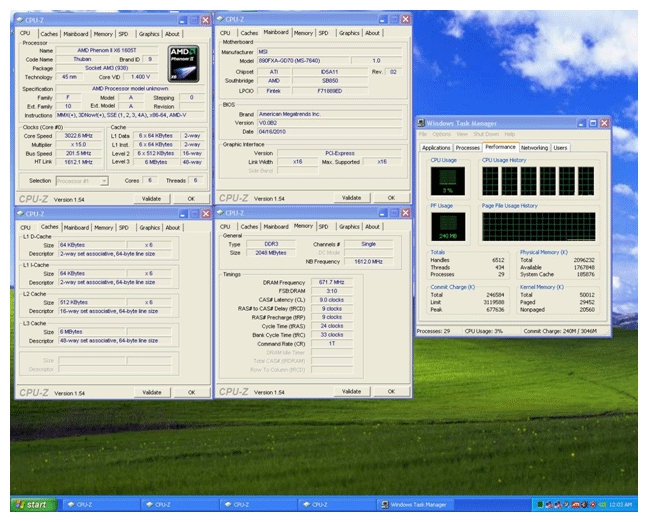648x522 pixels.
Task: Click the DRAM Frequency value 671.7 MHz
Action: [332, 282]
